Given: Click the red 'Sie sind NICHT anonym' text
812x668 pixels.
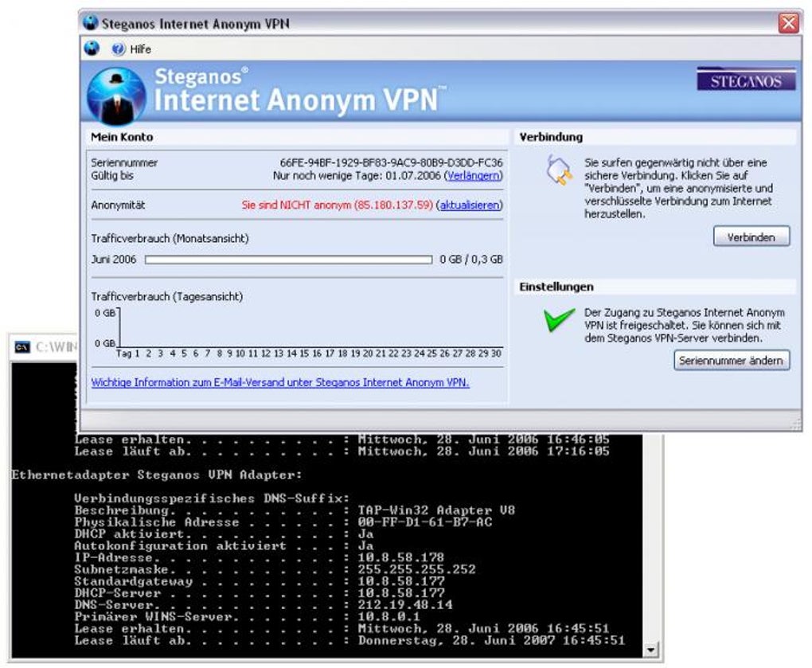Looking at the screenshot, I should (x=337, y=205).
